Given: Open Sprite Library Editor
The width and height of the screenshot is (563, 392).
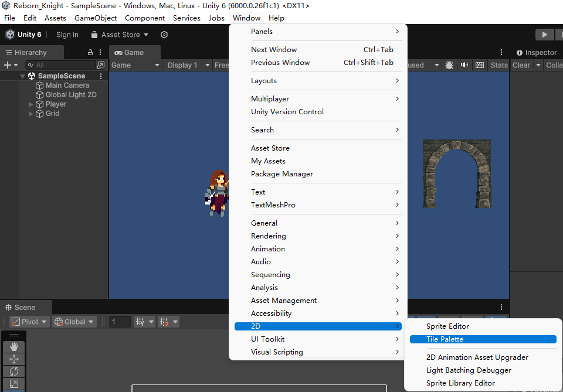Looking at the screenshot, I should tap(483, 383).
